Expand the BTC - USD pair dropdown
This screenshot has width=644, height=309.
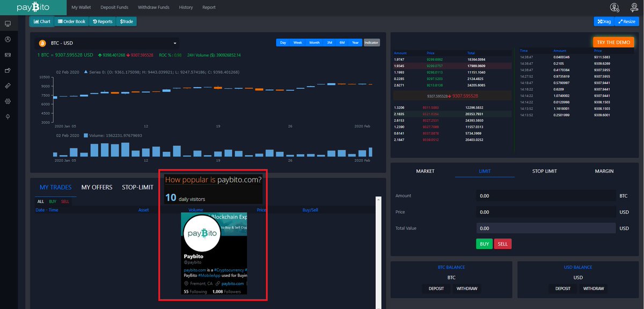pos(107,44)
